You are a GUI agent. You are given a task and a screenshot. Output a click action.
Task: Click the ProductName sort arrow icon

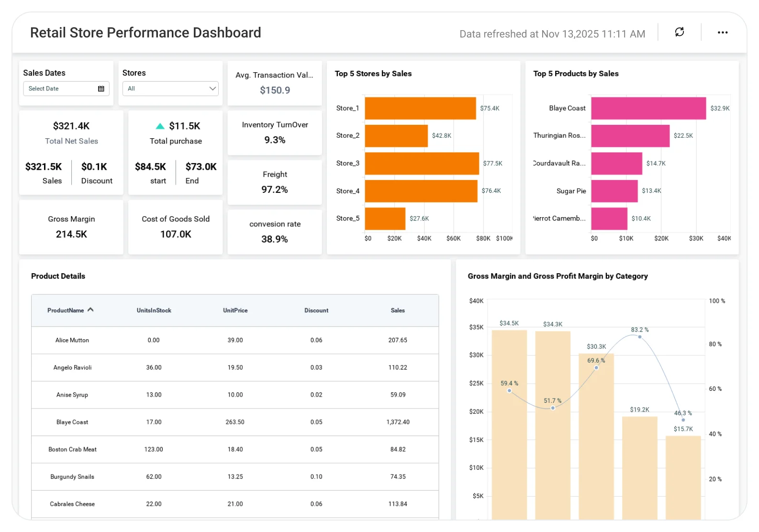[90, 310]
